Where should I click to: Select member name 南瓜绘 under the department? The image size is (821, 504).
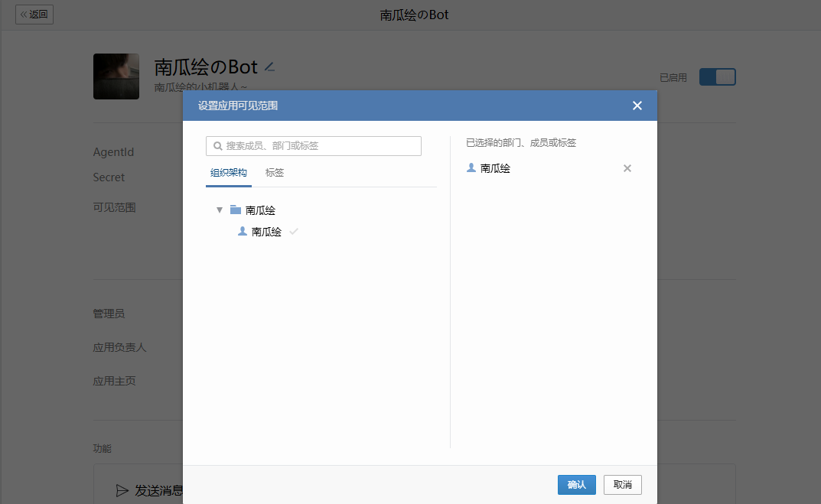tap(266, 232)
